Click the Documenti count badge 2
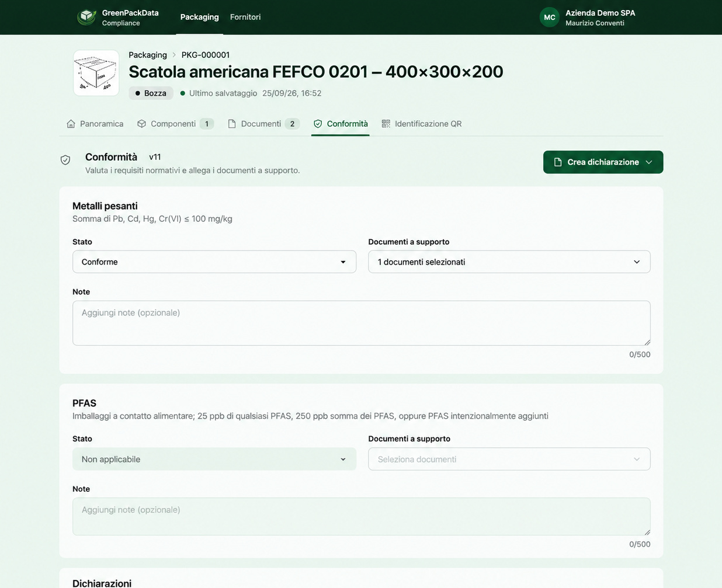 pyautogui.click(x=293, y=124)
